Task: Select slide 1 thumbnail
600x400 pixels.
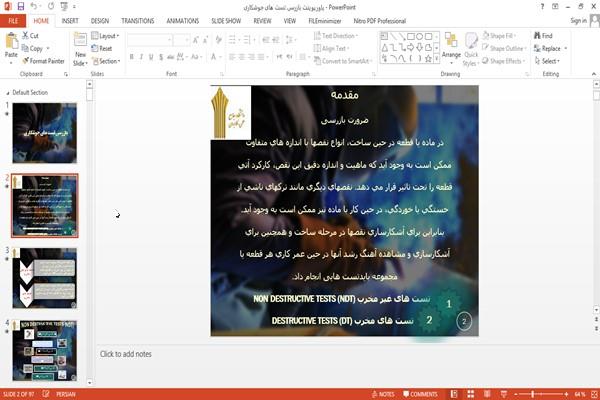Action: (44, 133)
